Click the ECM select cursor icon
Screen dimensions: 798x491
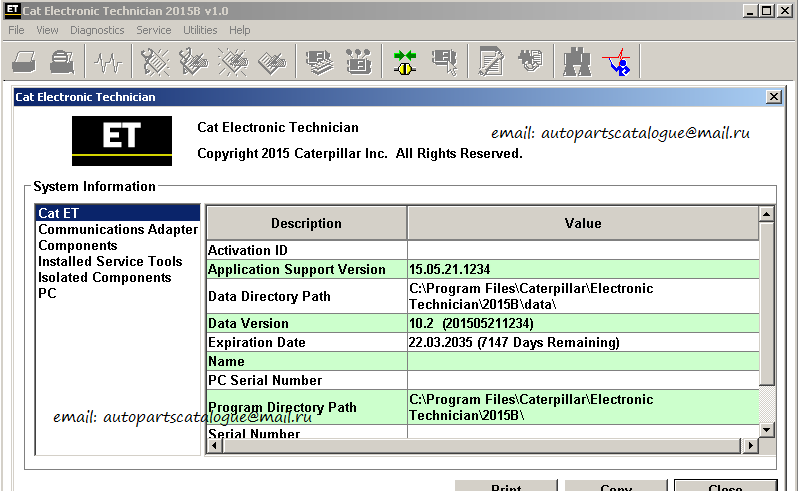pos(445,62)
